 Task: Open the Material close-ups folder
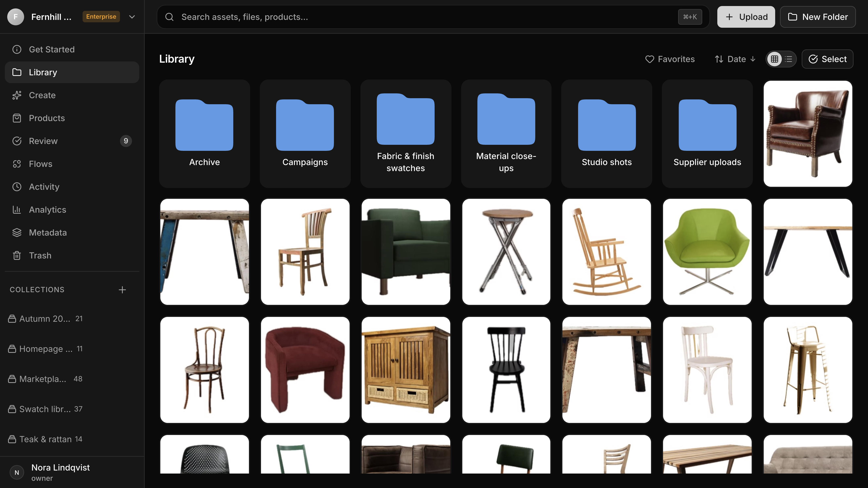506,134
